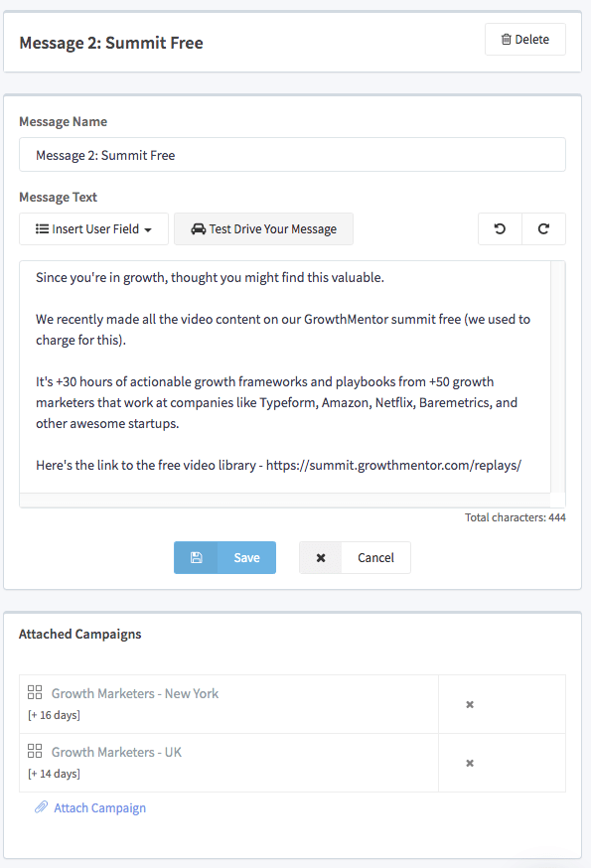Open the Insert User Field dropdown

(93, 229)
